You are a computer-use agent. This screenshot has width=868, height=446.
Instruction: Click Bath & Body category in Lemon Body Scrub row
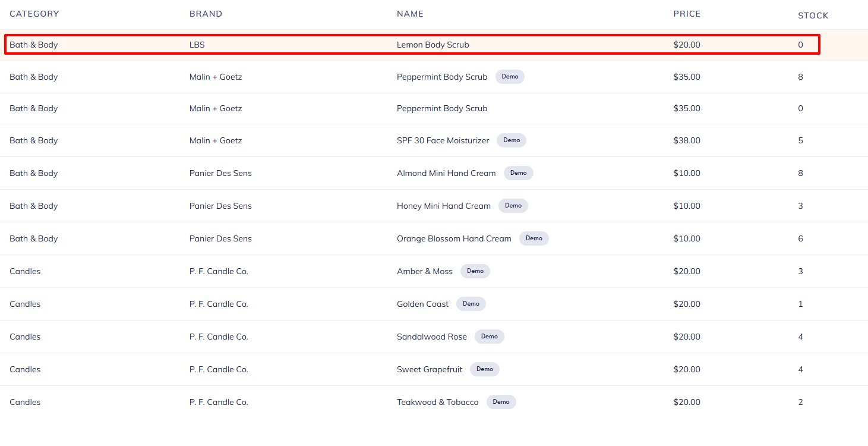tap(34, 45)
